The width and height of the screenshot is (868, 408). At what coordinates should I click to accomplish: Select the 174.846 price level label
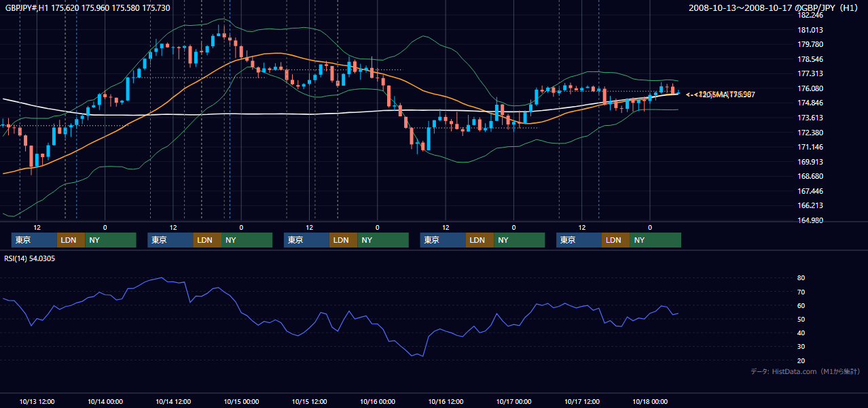(x=810, y=103)
